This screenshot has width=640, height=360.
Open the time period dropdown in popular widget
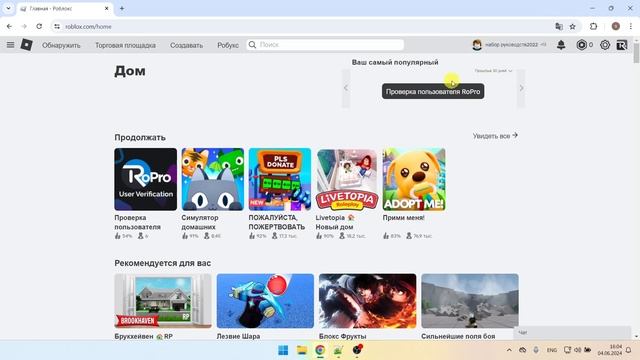pyautogui.click(x=493, y=71)
